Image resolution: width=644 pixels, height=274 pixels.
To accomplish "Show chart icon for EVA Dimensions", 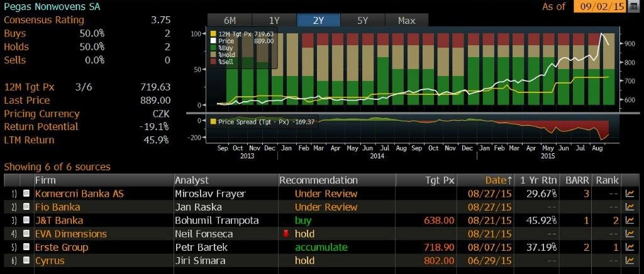I will tap(629, 234).
